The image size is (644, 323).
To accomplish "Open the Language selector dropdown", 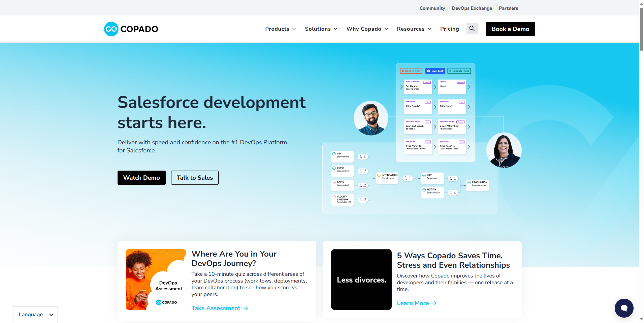I will [x=35, y=315].
